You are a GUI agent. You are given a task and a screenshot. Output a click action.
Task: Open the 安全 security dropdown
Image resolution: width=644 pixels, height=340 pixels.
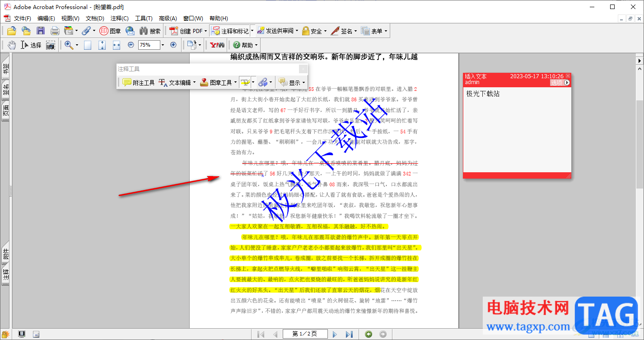(314, 31)
